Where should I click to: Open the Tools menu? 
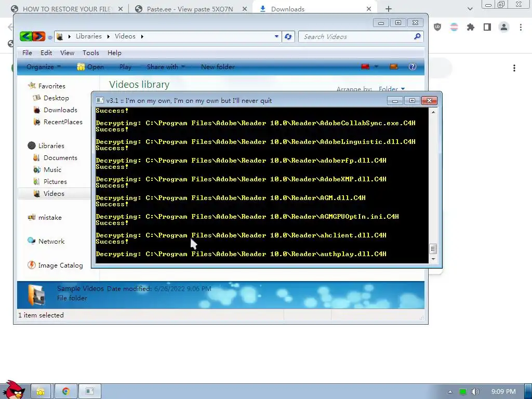[90, 53]
